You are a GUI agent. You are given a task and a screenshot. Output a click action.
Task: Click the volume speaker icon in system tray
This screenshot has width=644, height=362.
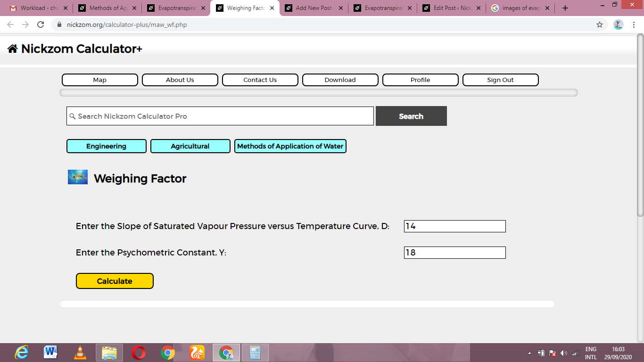pyautogui.click(x=564, y=353)
